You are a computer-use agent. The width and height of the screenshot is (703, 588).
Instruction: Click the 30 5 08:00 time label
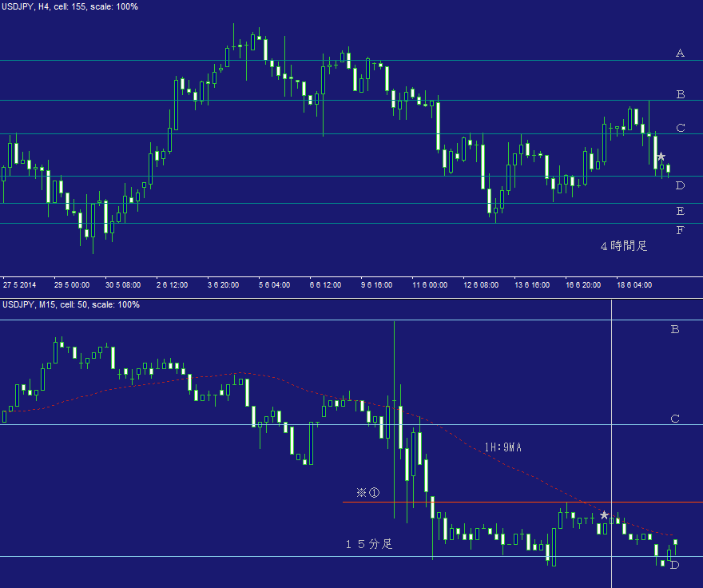tap(123, 284)
